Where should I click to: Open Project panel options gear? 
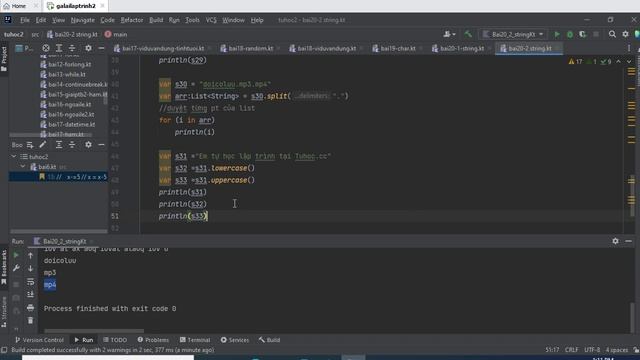tap(88, 48)
